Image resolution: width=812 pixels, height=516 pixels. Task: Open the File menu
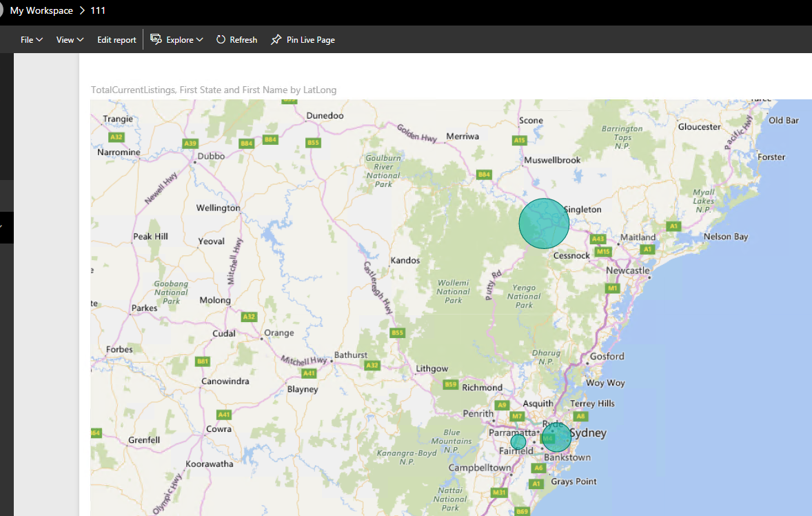point(31,40)
